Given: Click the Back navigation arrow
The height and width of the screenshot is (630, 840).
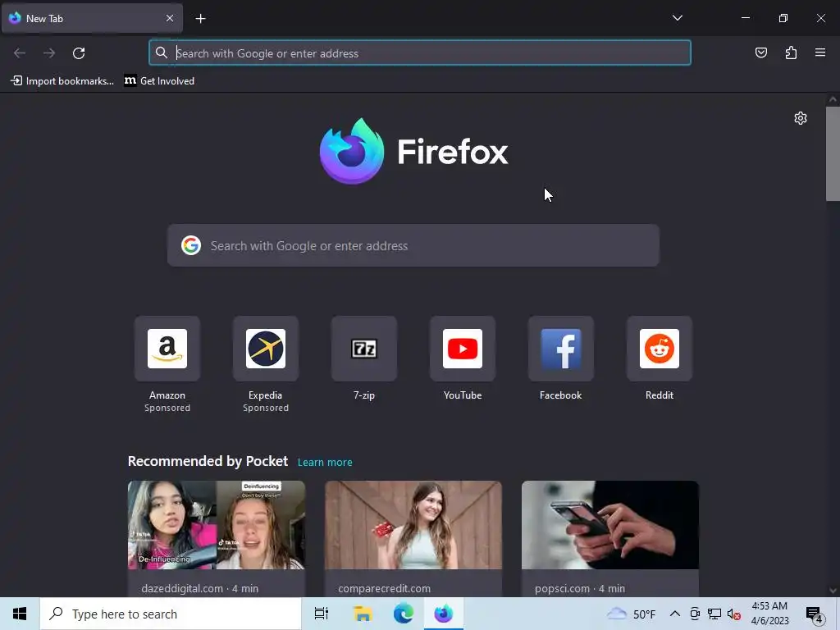Looking at the screenshot, I should 20,53.
